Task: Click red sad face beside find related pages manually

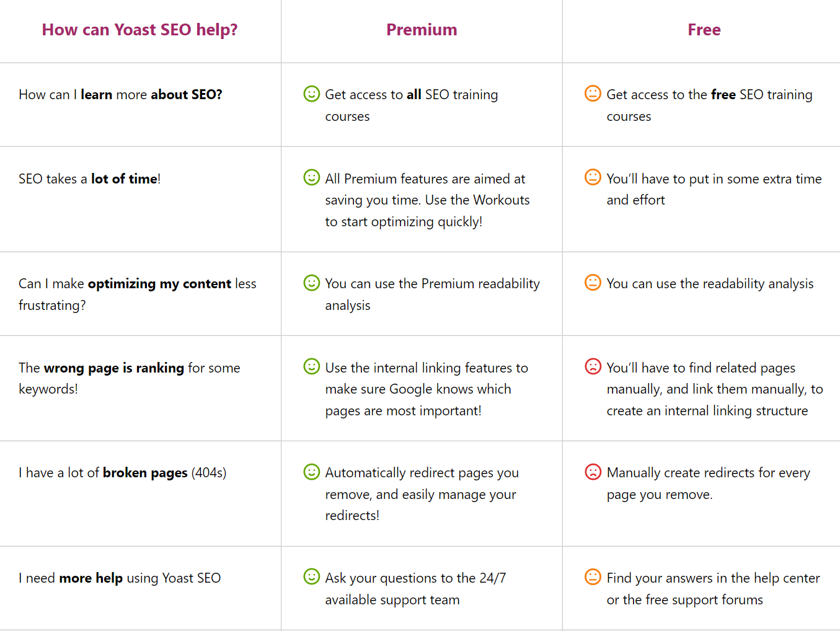Action: click(593, 366)
